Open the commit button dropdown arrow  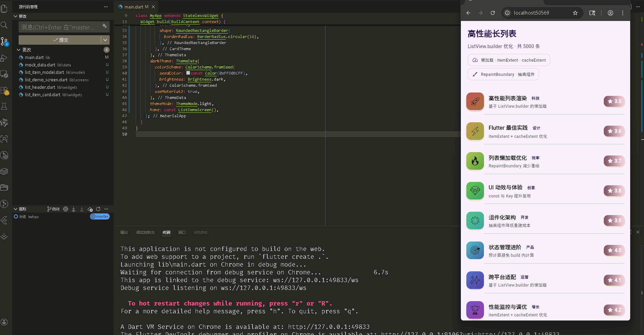105,40
